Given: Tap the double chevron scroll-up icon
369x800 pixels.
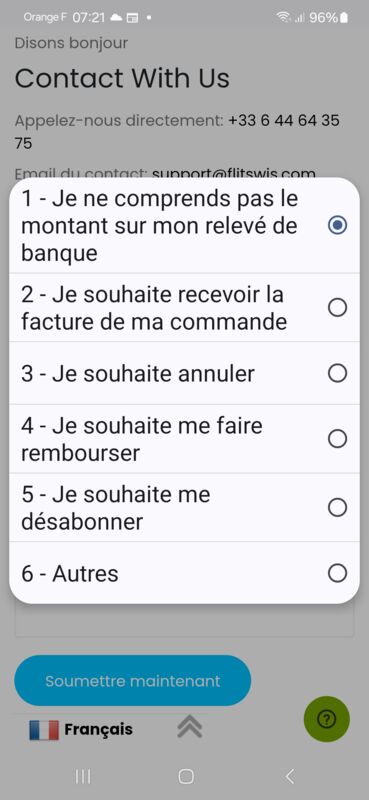Looking at the screenshot, I should pos(190,727).
